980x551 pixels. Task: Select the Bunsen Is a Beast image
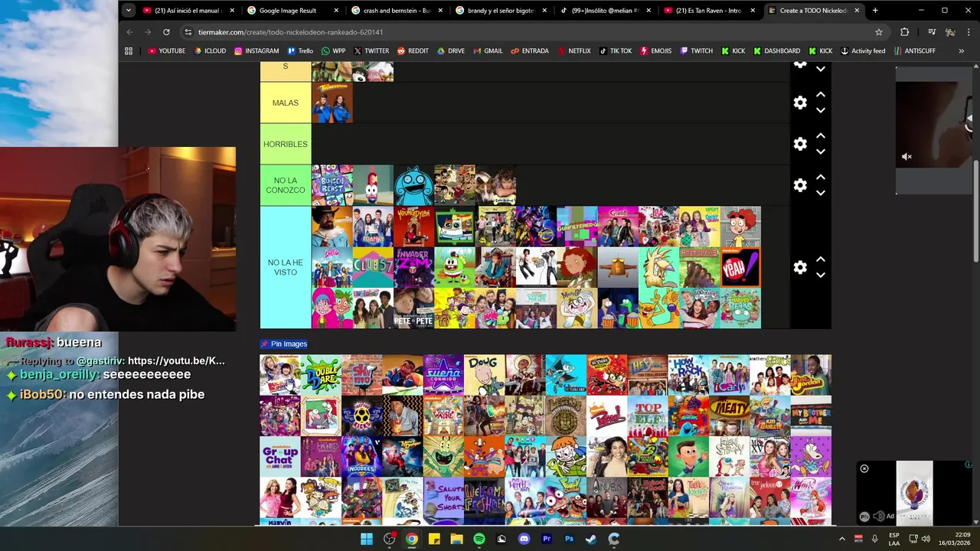(x=332, y=185)
